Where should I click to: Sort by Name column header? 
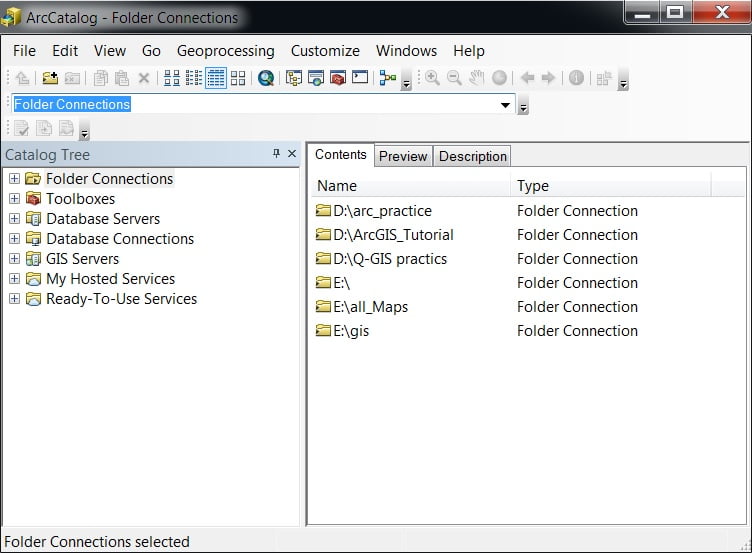(x=411, y=186)
